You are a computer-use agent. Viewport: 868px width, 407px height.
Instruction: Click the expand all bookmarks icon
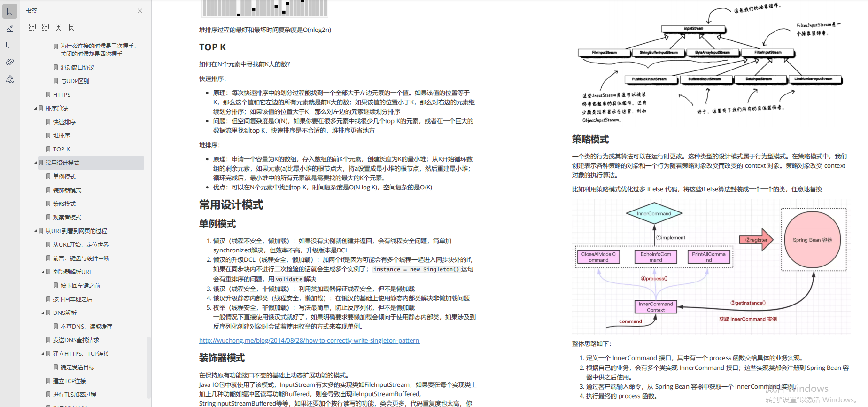pos(32,27)
